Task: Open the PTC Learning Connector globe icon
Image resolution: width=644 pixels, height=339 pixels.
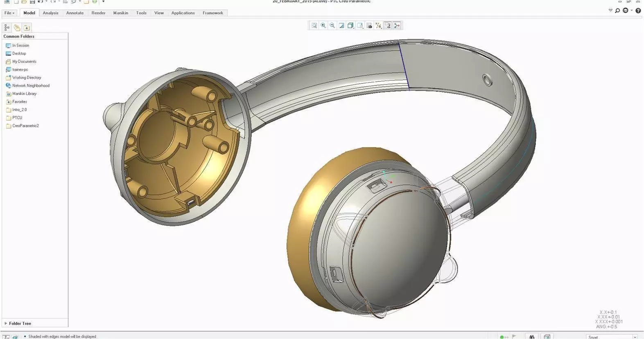Action: point(625,11)
